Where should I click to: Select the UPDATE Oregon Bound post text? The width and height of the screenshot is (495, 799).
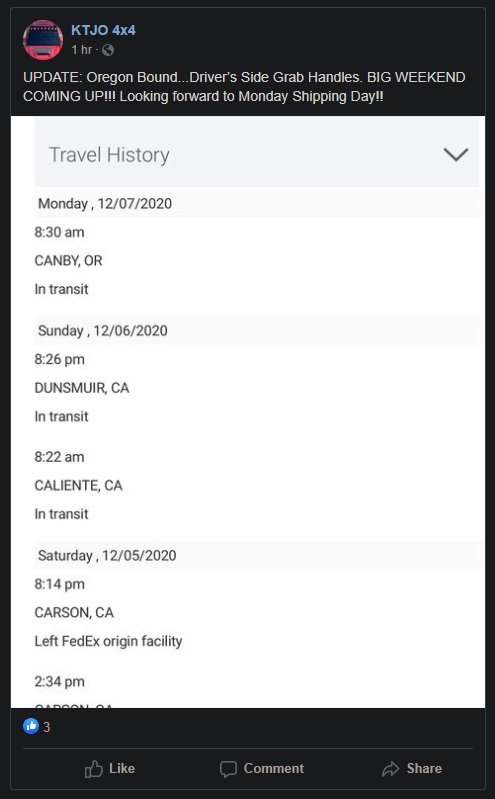pos(244,87)
